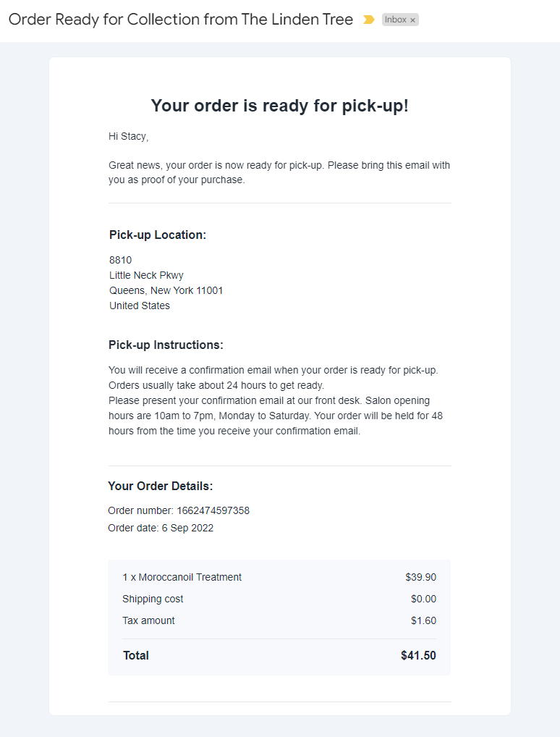The height and width of the screenshot is (737, 560).
Task: Click the 'Your order is ready for pick-up!' heading
Action: 279,106
